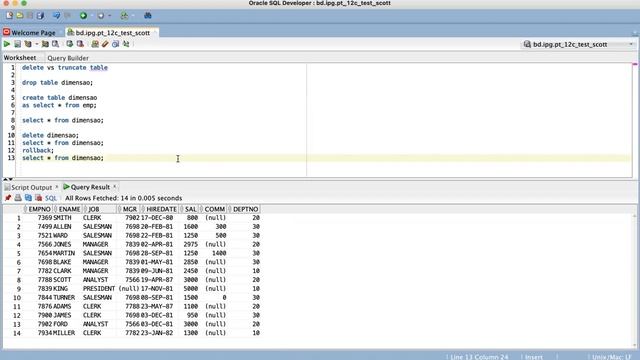The width and height of the screenshot is (640, 360).
Task: Click the Open folder toolbar icon
Action: [x=20, y=16]
